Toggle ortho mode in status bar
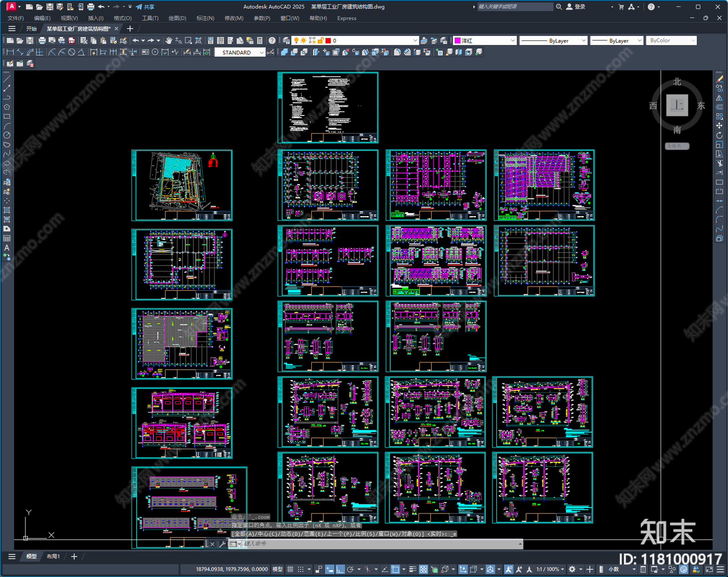Screen dimensions: 728x577 pyautogui.click(x=340, y=569)
